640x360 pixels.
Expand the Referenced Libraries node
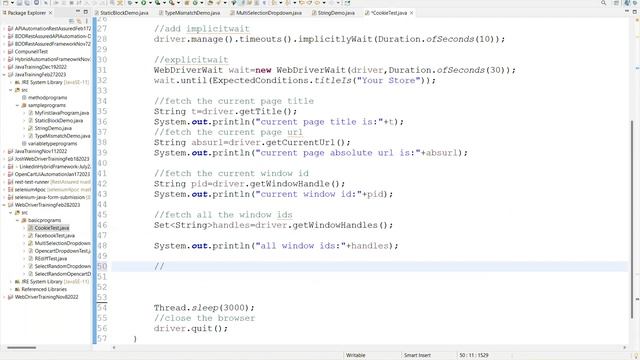[x=11, y=289]
